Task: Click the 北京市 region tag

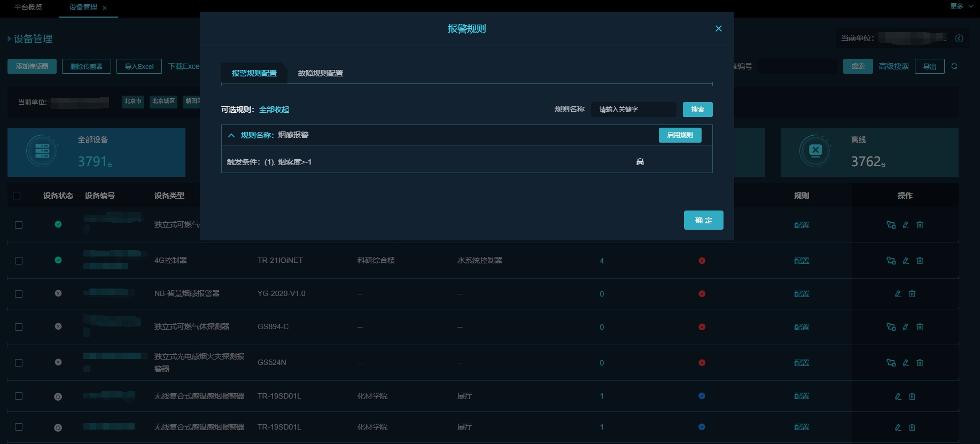Action: pyautogui.click(x=133, y=101)
